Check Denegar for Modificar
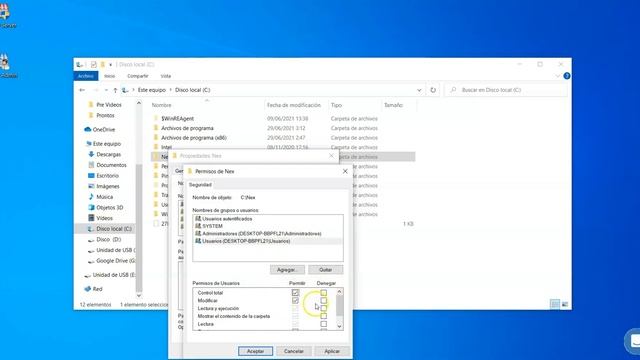 [323, 300]
